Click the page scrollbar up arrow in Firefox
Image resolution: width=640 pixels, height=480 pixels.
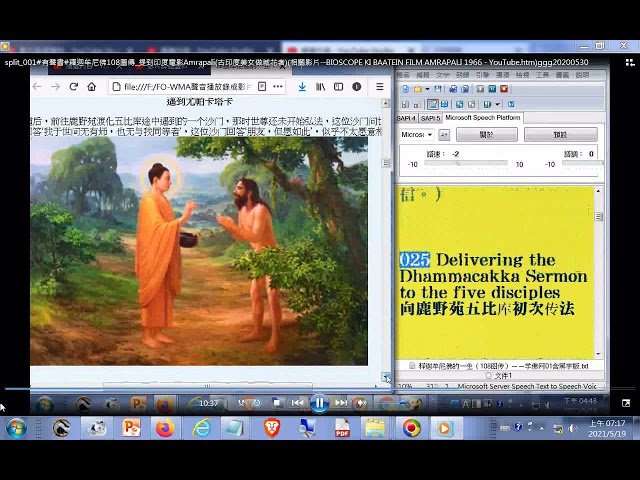click(385, 103)
